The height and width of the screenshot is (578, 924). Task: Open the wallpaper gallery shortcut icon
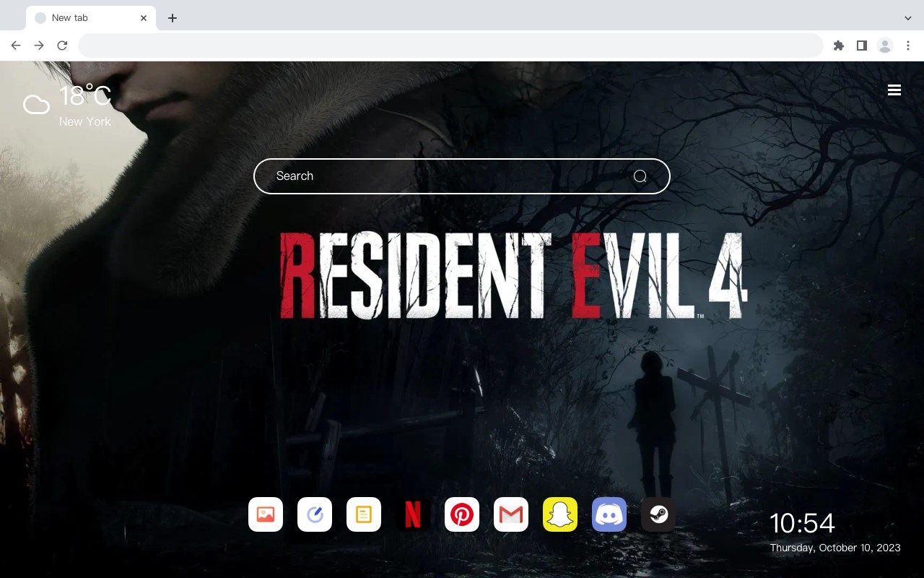(x=266, y=514)
